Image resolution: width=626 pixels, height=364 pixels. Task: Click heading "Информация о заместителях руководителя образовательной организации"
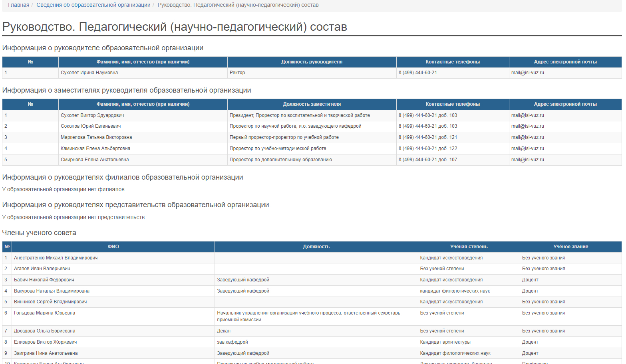click(127, 90)
